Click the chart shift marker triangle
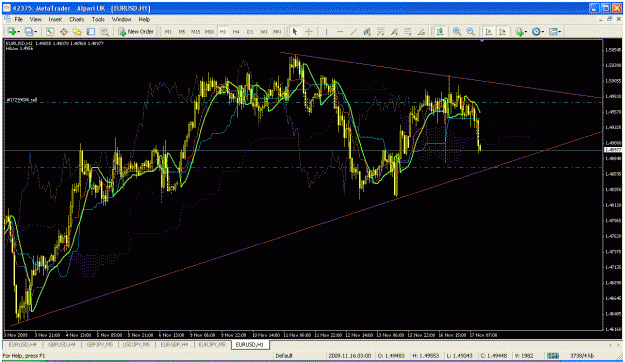This screenshot has width=625, height=362. 482,41
